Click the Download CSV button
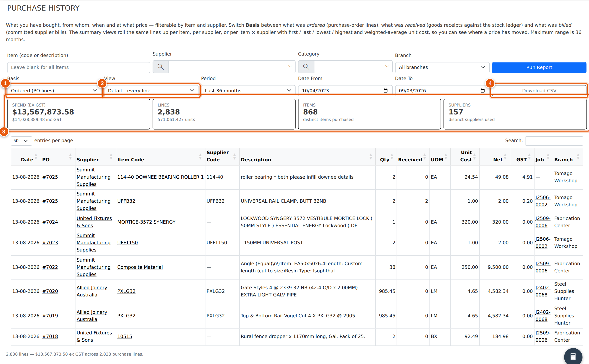Screen dimensions: 589x364 tap(539, 90)
